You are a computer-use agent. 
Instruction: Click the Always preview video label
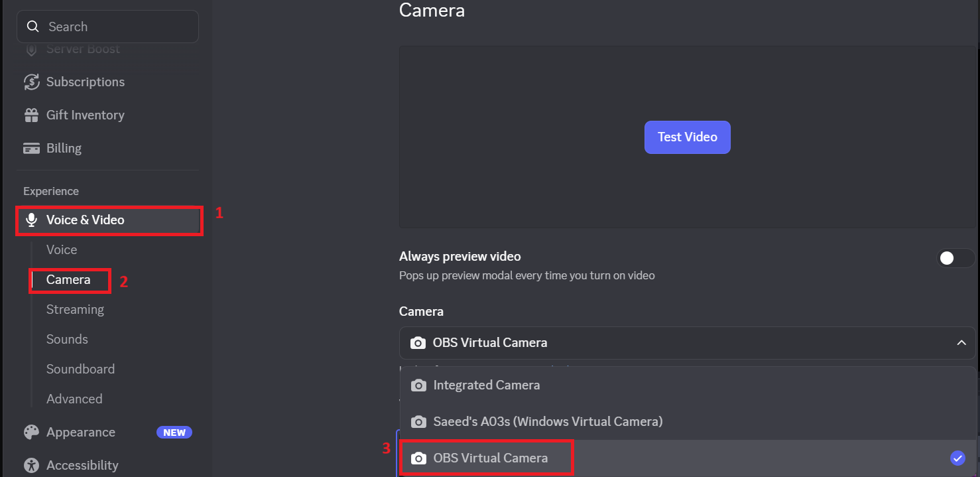tap(460, 257)
